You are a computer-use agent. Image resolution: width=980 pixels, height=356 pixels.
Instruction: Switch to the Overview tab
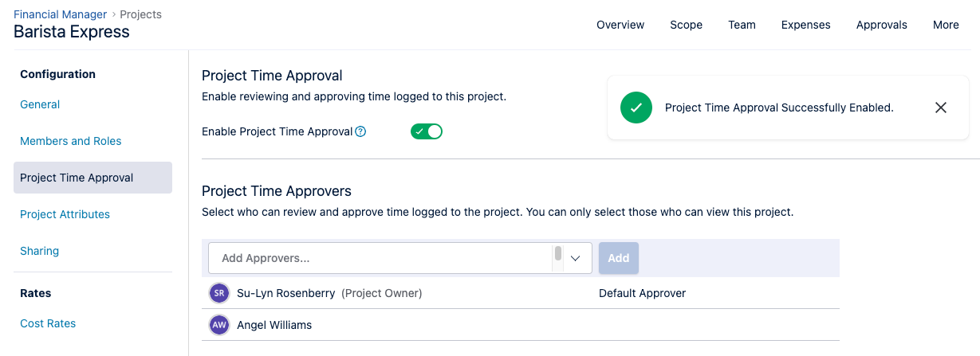click(x=620, y=25)
